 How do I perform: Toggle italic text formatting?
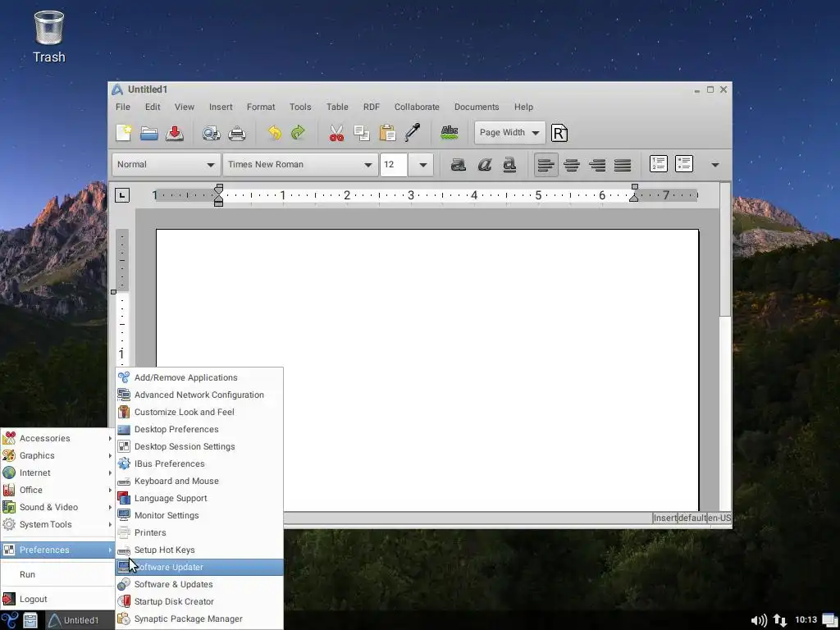(x=484, y=164)
